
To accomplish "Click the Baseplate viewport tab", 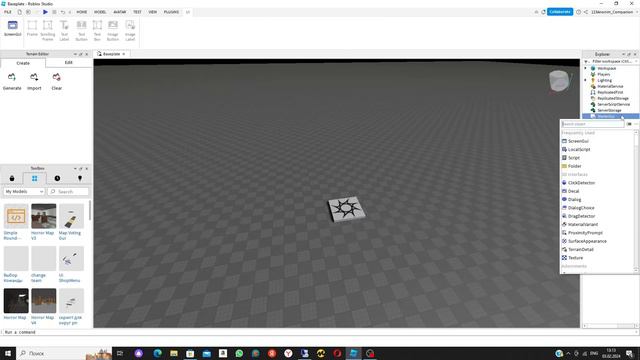I will pos(111,54).
